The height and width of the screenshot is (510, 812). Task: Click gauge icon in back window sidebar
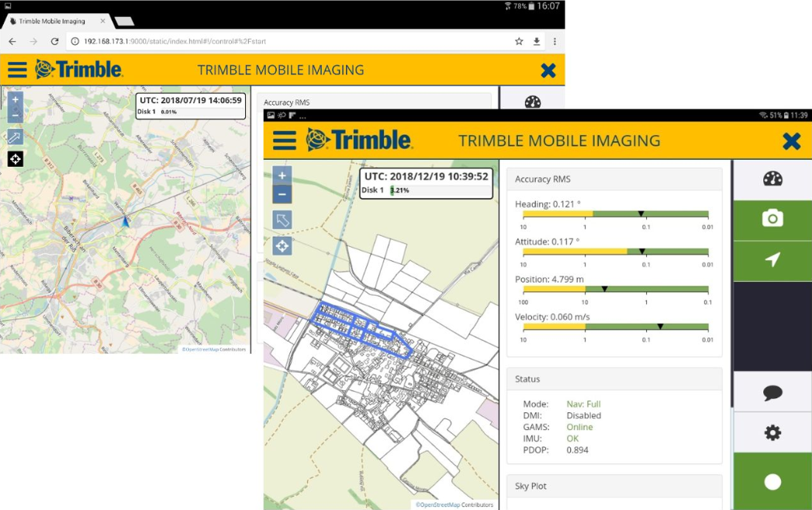(x=532, y=101)
